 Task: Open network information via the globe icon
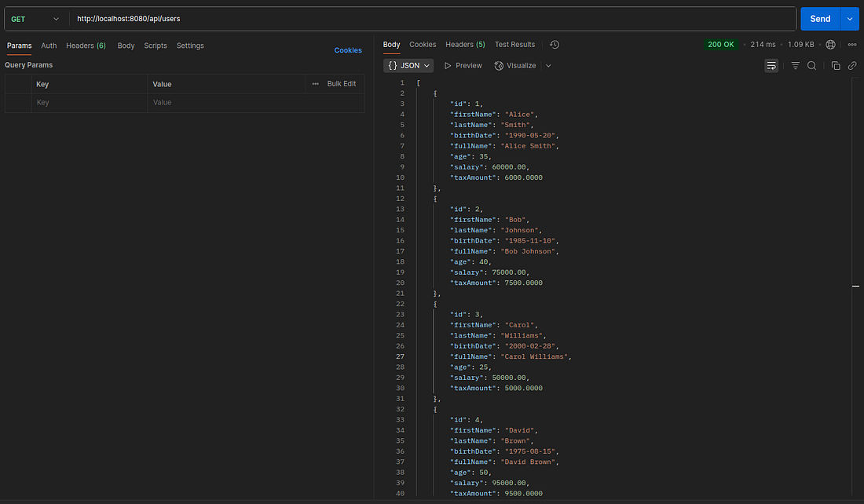[x=830, y=44]
